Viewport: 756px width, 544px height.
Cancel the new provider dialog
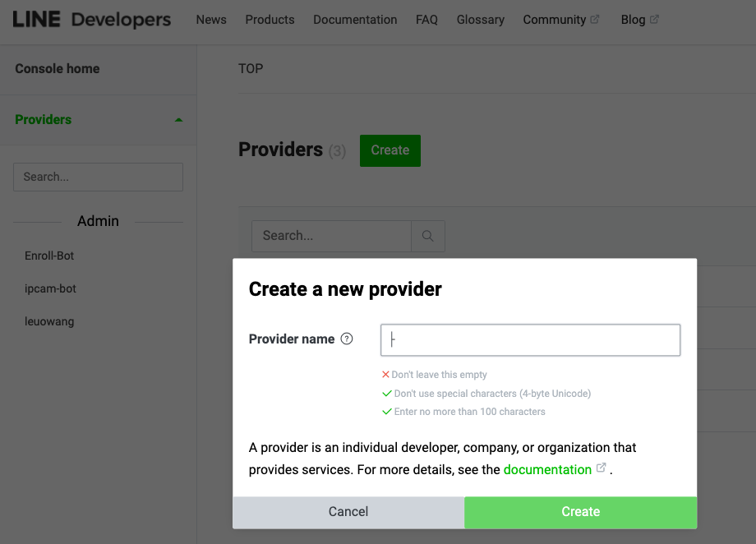[x=348, y=512]
